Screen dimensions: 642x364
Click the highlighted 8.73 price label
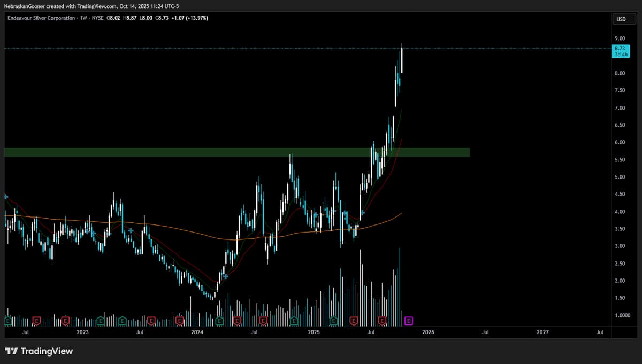tap(621, 48)
